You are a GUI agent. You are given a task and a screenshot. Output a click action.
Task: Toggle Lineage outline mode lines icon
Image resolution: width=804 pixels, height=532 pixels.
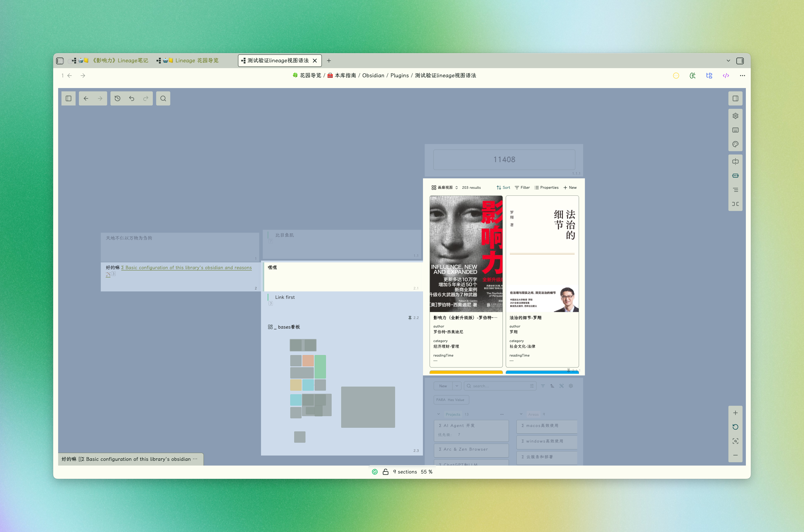click(x=735, y=190)
